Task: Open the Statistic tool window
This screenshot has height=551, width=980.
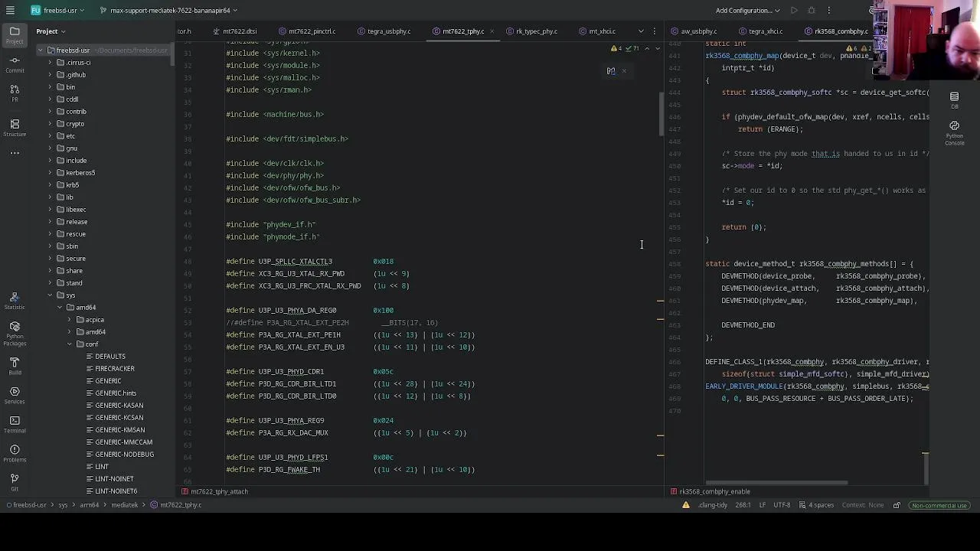Action: pos(15,300)
